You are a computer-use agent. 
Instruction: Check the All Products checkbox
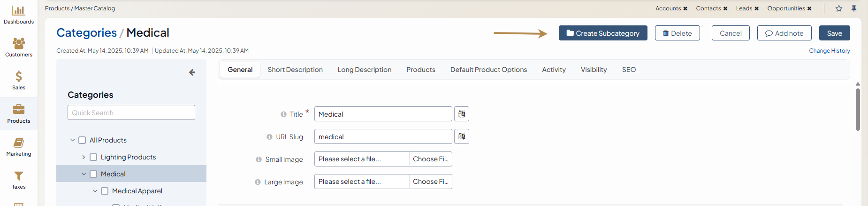82,140
